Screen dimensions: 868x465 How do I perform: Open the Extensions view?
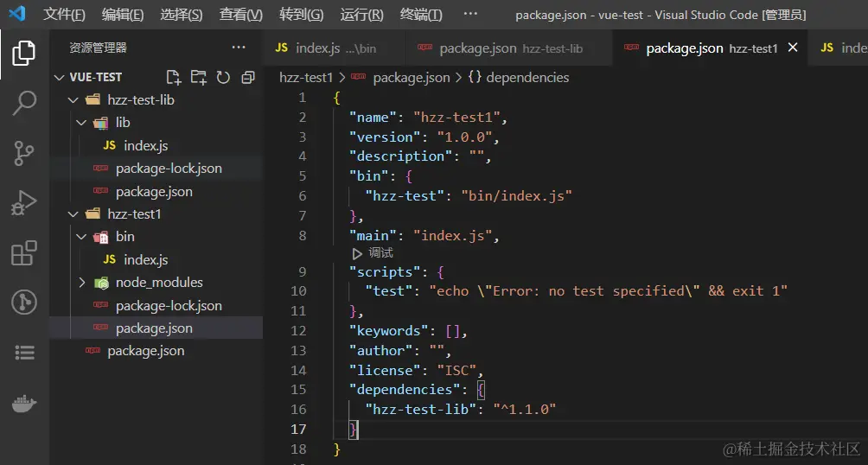tap(24, 253)
